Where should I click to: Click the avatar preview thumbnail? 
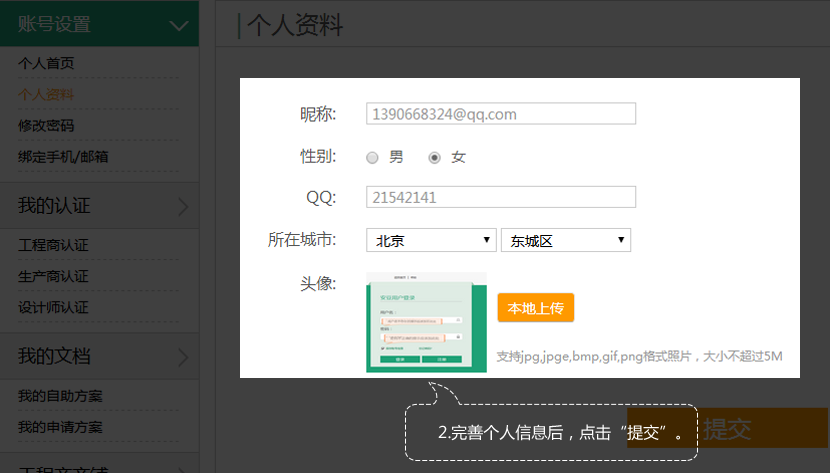[426, 322]
